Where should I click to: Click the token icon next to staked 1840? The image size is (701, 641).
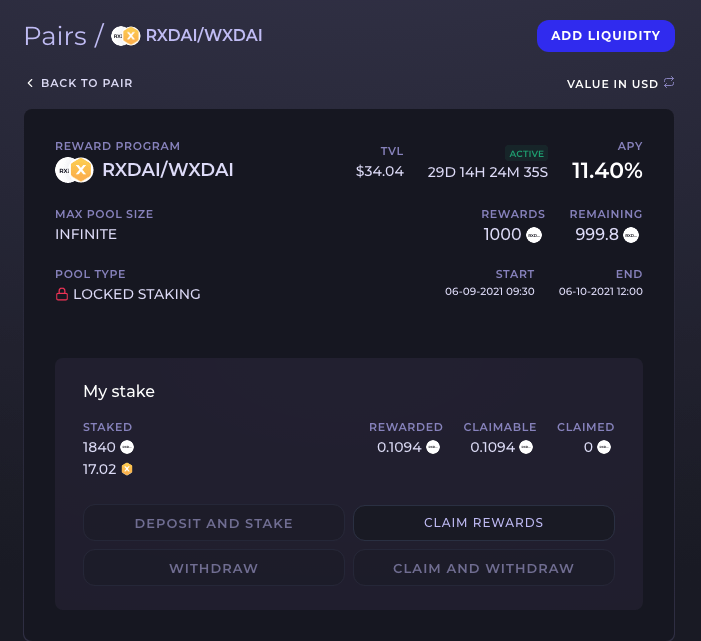[127, 448]
